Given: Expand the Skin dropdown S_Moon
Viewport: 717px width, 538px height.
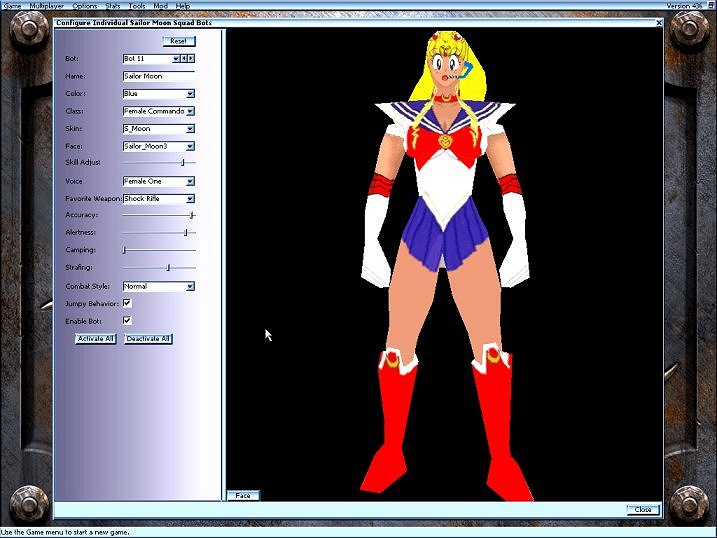Looking at the screenshot, I should click(x=190, y=129).
